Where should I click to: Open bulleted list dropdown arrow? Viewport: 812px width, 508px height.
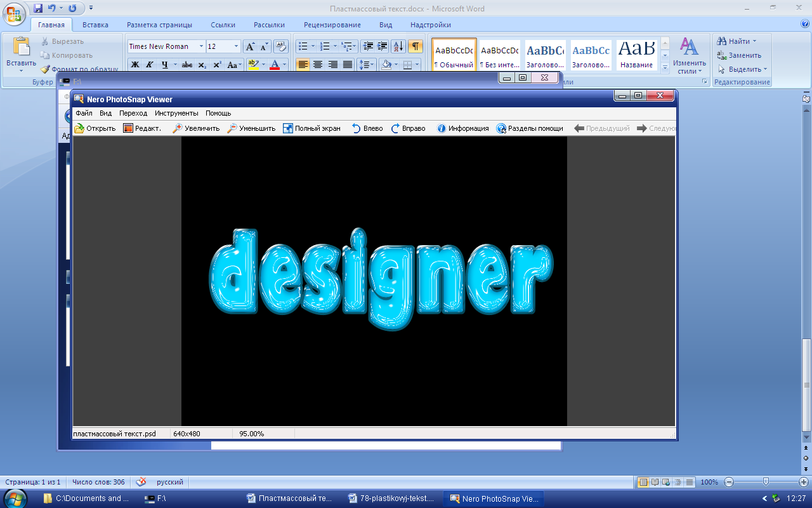point(313,46)
